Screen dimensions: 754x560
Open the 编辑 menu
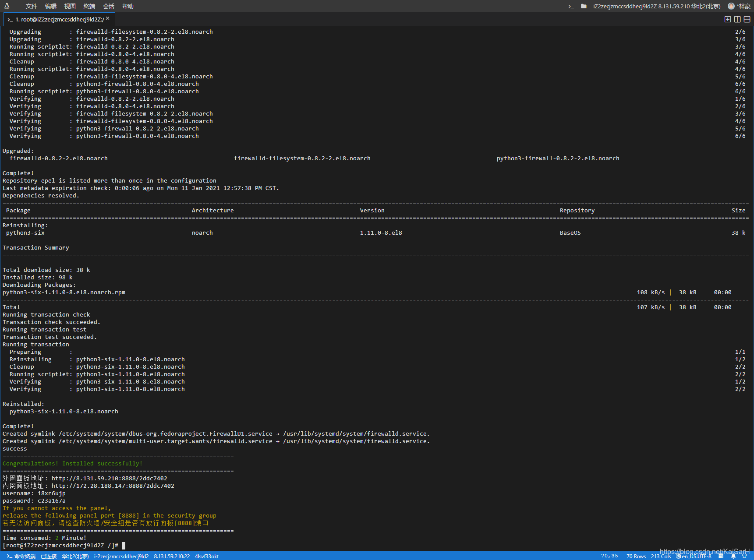tap(51, 6)
